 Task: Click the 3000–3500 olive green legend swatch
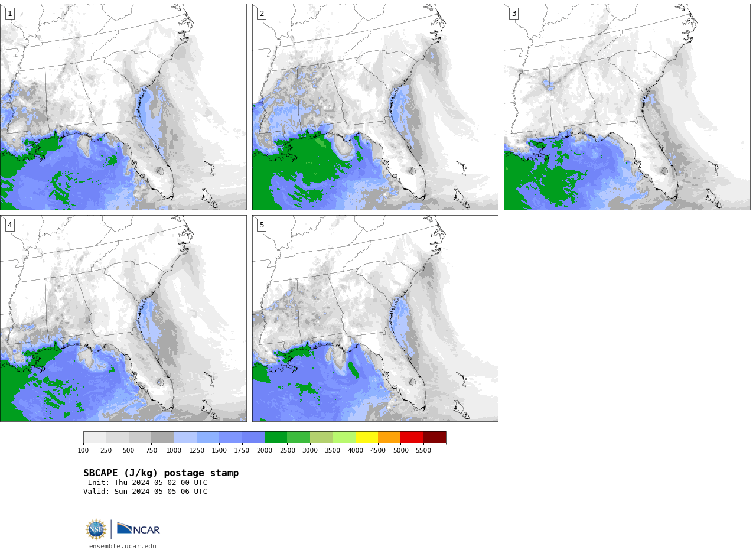[321, 437]
